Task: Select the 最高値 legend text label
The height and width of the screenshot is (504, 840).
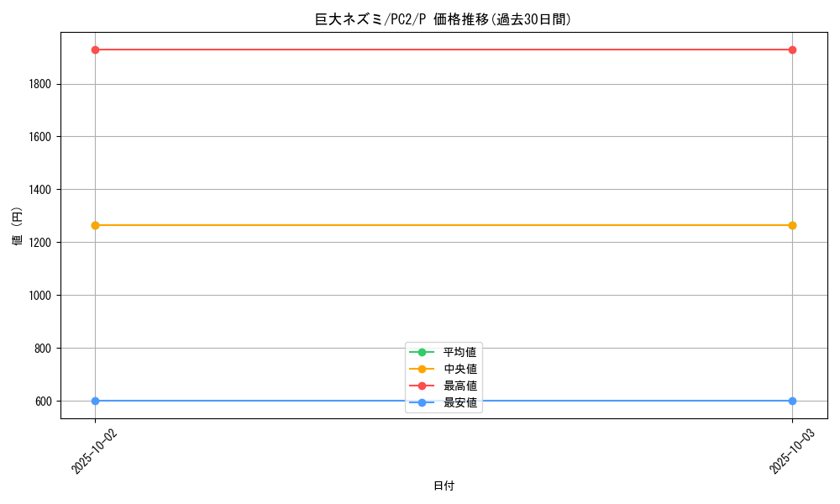Action: [x=460, y=386]
